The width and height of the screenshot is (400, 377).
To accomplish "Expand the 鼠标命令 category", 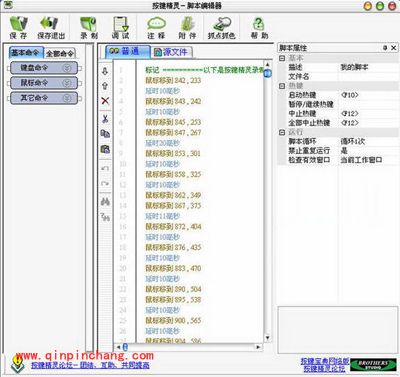I will pos(44,83).
